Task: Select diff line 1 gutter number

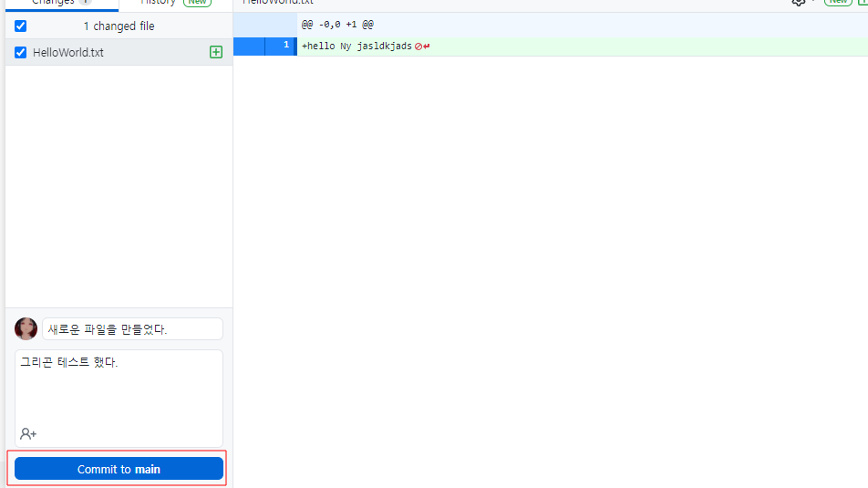Action: tap(281, 47)
